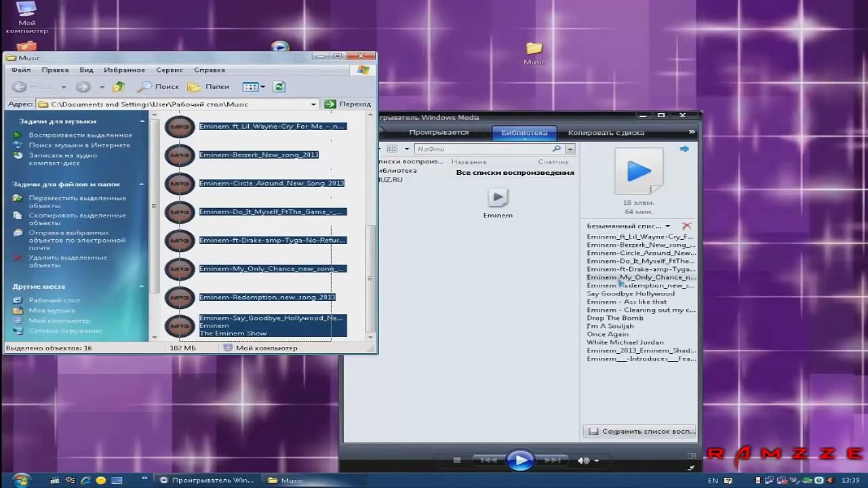
Task: Open the Избранное menu
Action: (124, 70)
